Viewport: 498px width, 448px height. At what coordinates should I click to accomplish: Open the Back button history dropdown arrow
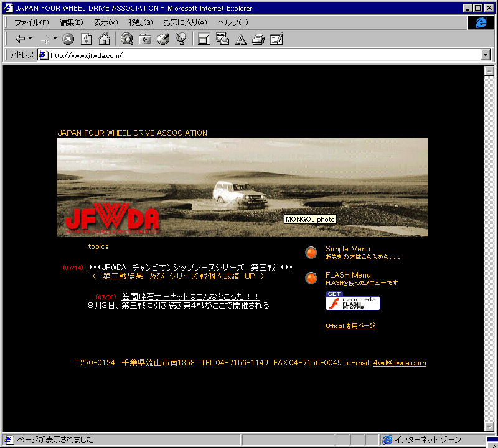pos(30,39)
